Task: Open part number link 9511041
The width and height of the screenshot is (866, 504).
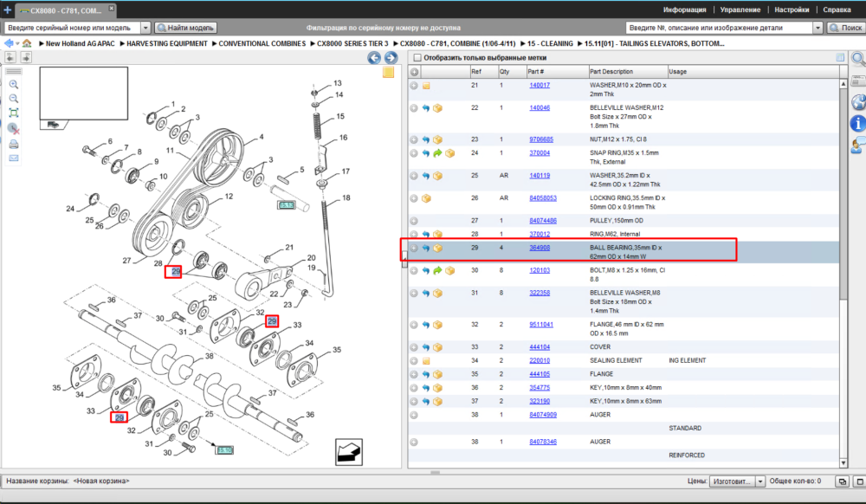Action: coord(540,325)
